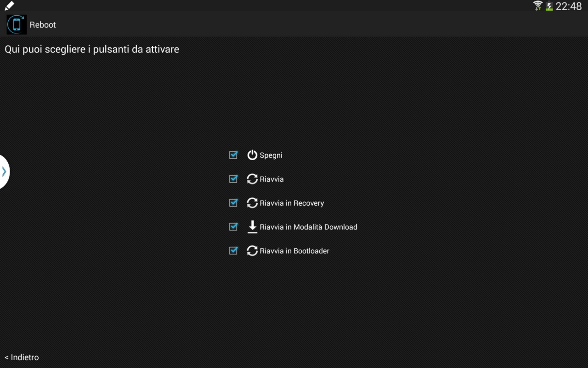The image size is (588, 368).
Task: Go back with the Indietro button
Action: (22, 357)
